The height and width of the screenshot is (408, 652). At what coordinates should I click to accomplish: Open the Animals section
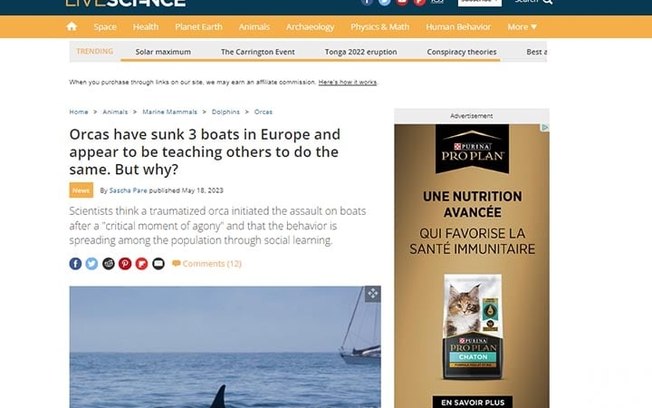(x=254, y=27)
